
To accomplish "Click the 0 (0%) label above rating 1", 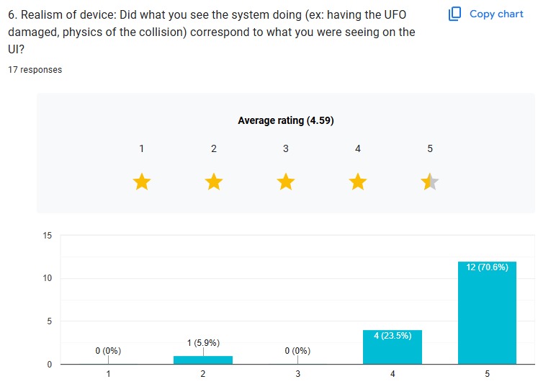I will tap(108, 351).
